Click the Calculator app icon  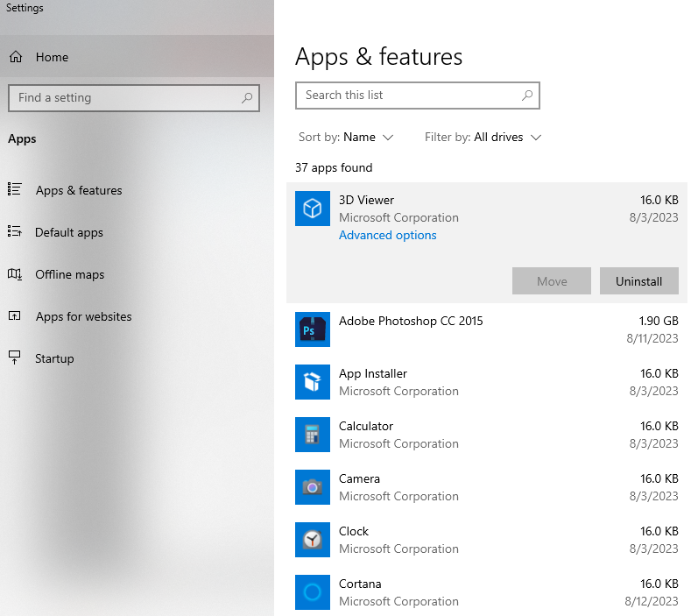click(313, 435)
